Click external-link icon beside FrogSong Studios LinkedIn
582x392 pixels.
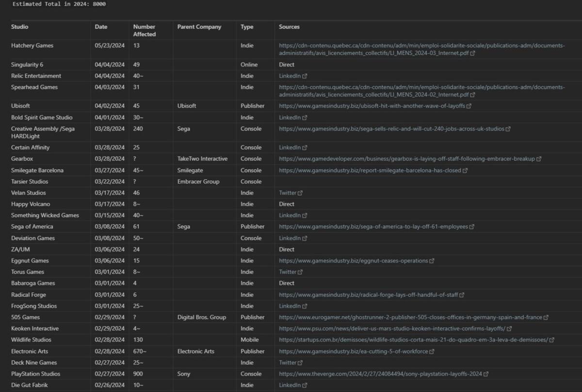[305, 306]
